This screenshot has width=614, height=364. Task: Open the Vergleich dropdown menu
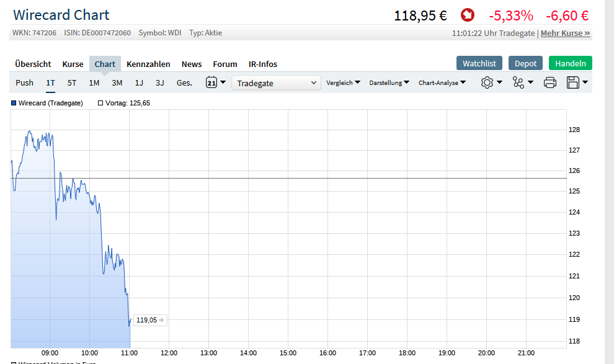[343, 82]
